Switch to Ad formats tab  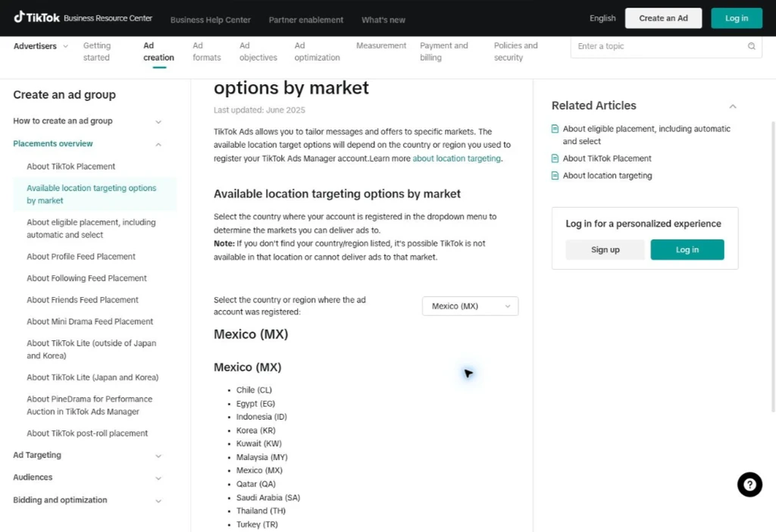tap(206, 52)
